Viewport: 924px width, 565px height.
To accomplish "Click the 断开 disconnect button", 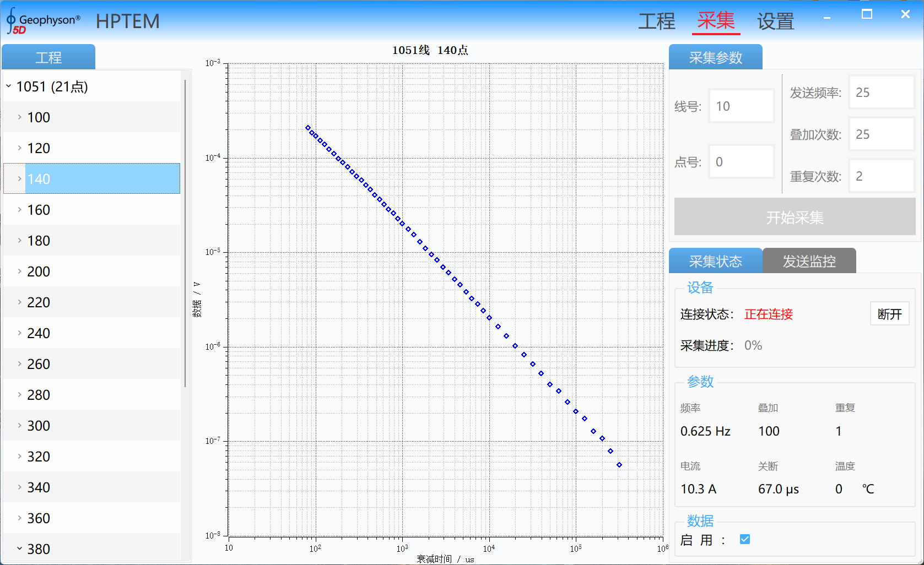I will (889, 314).
